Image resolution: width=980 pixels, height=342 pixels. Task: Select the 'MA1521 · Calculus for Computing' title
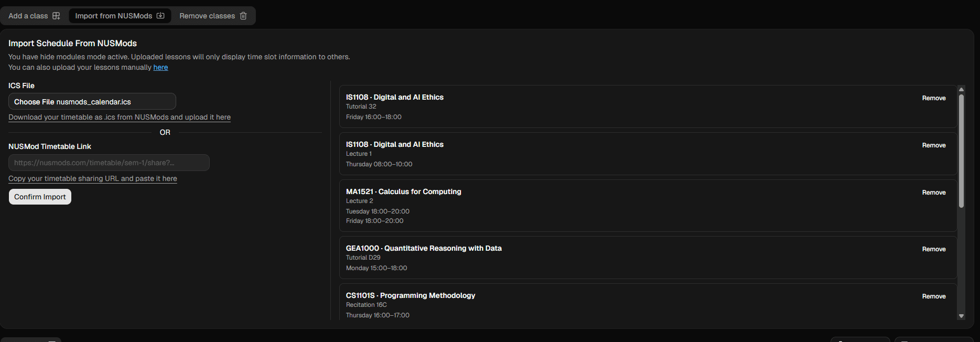(x=404, y=191)
